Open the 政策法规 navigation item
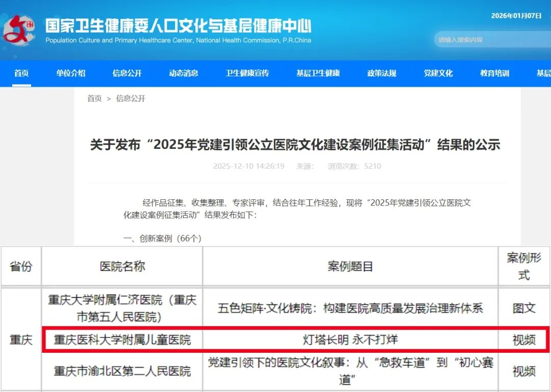This screenshot has width=551, height=392. (382, 73)
